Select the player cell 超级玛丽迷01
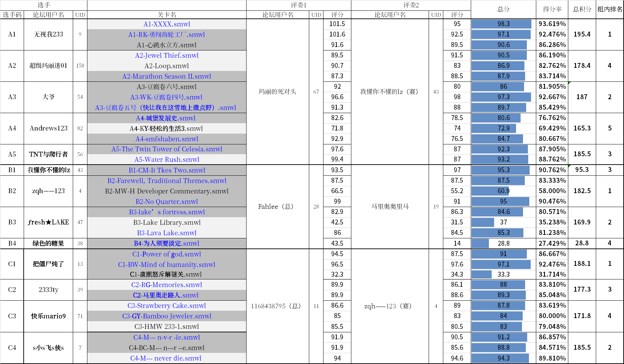Screen dimensions: 624x364 pos(48,66)
